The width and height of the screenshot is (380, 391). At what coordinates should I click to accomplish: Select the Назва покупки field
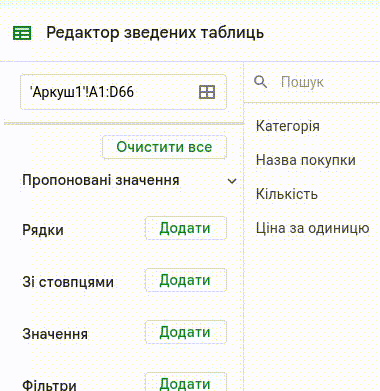(x=306, y=160)
